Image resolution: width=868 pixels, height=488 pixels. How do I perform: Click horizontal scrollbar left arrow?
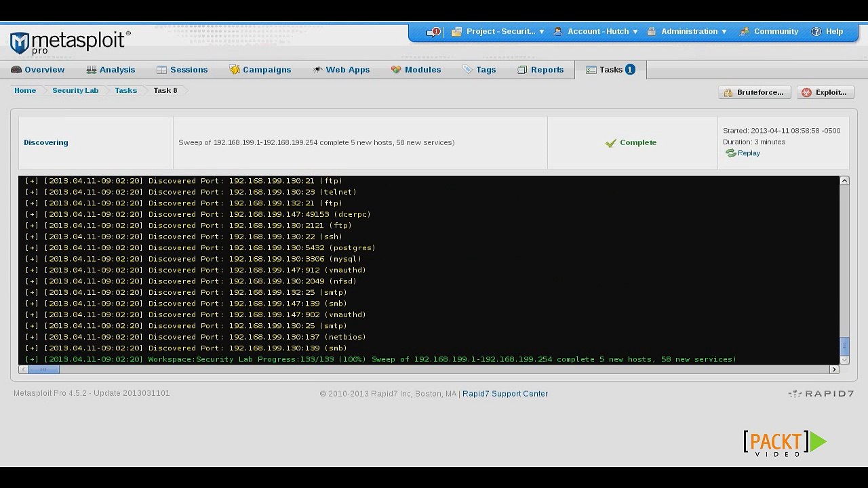point(22,369)
